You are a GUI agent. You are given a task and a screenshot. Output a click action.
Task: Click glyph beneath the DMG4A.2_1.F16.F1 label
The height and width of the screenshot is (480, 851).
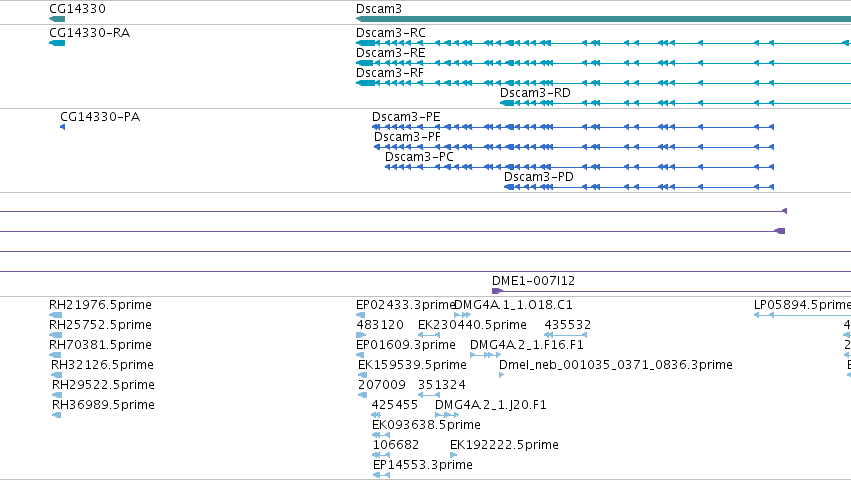coord(485,355)
